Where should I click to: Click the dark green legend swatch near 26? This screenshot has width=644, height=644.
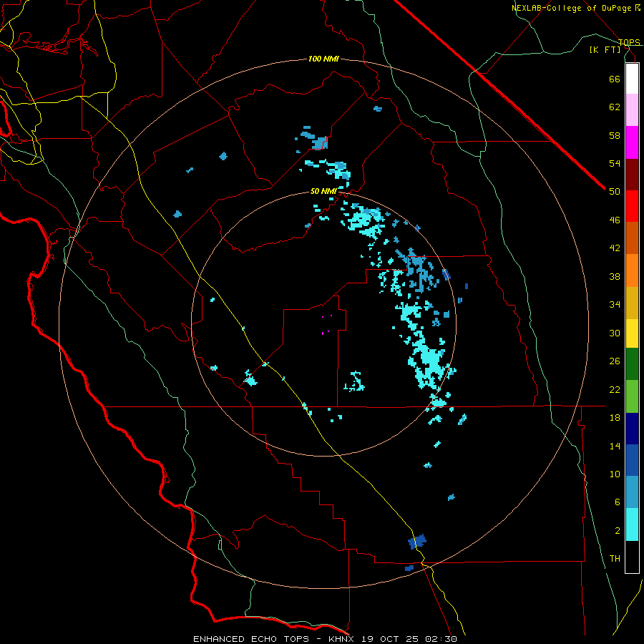pyautogui.click(x=632, y=364)
